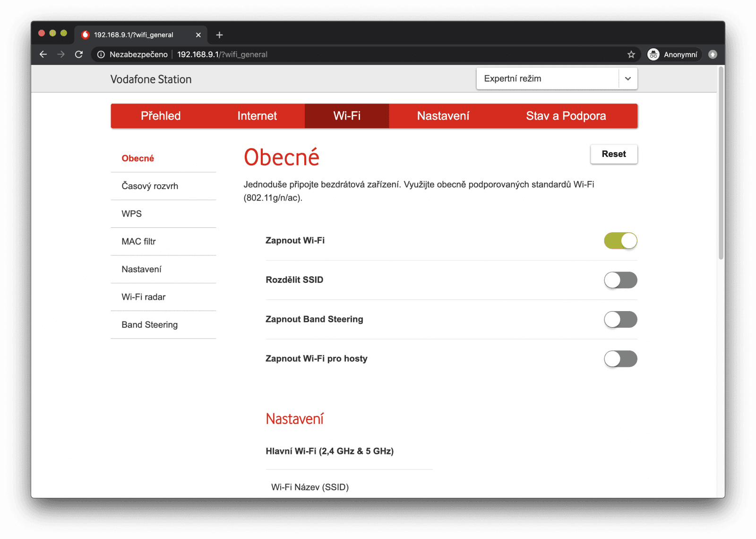The width and height of the screenshot is (756, 539).
Task: Toggle Zapnout Wi-Fi pro hosty on
Action: click(x=620, y=359)
